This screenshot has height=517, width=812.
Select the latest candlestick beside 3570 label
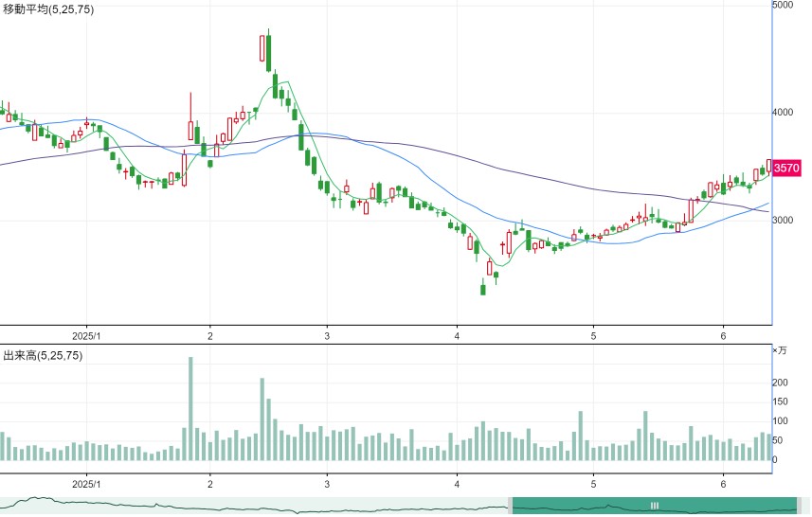click(x=769, y=166)
